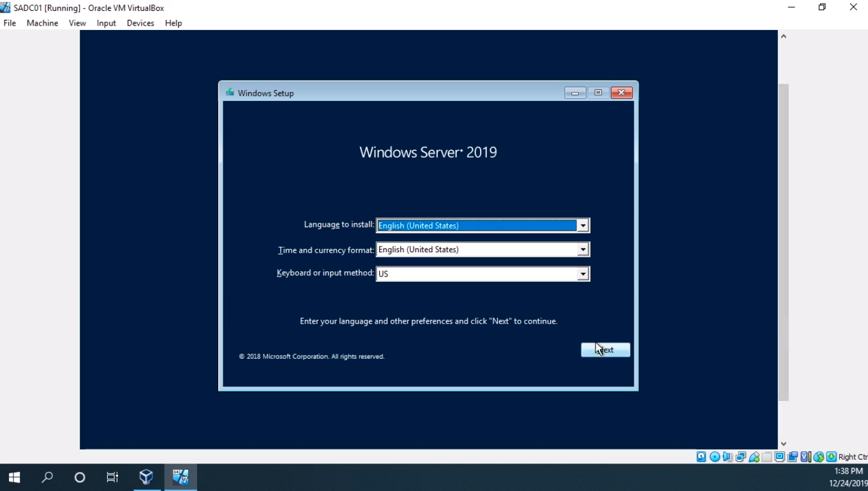This screenshot has height=491, width=868.
Task: Click the VM vertical scrollbar
Action: pos(783,243)
